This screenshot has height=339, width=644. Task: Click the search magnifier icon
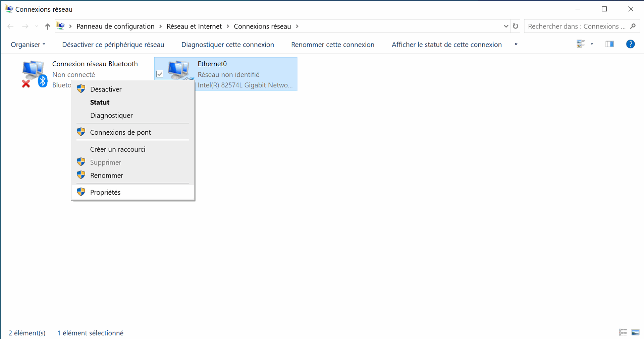pyautogui.click(x=633, y=26)
